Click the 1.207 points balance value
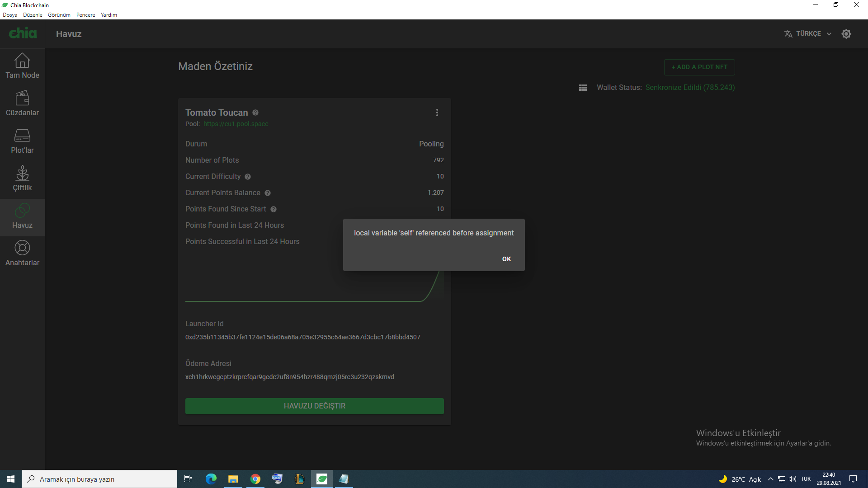This screenshot has height=488, width=868. click(435, 192)
